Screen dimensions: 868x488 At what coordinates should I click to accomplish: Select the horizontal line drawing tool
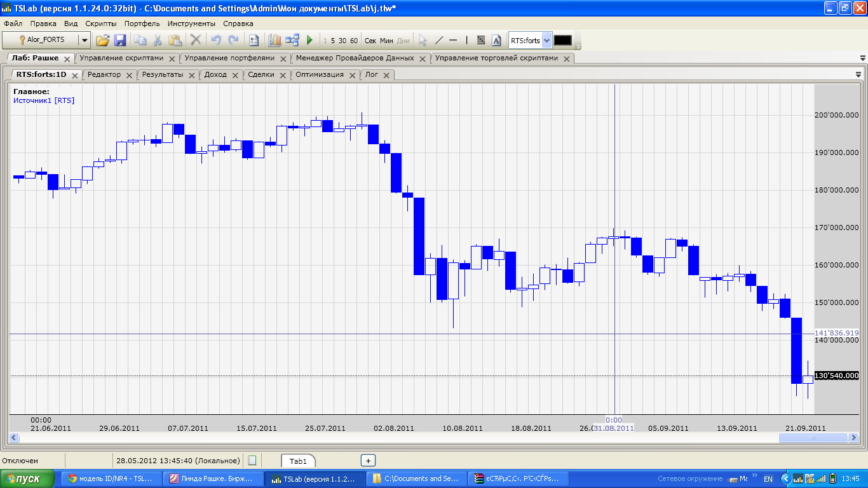coord(453,40)
